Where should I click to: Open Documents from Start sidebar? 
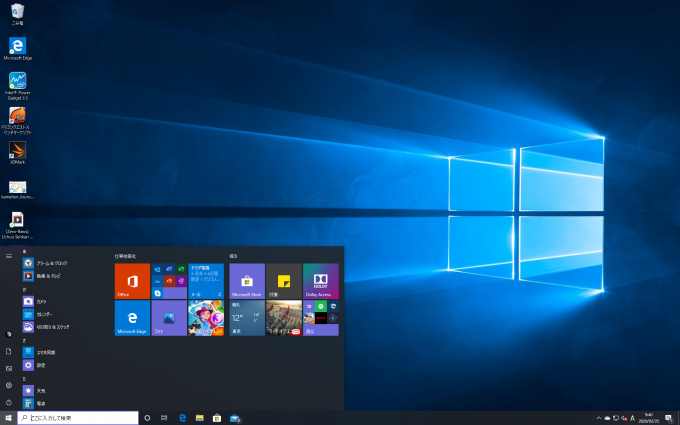click(x=9, y=351)
